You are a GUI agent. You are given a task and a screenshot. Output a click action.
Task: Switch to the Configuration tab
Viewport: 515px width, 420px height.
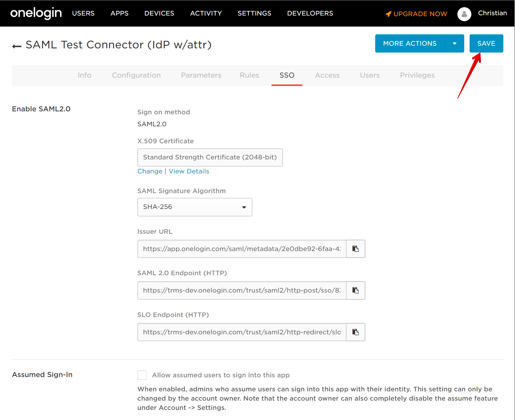tap(136, 75)
